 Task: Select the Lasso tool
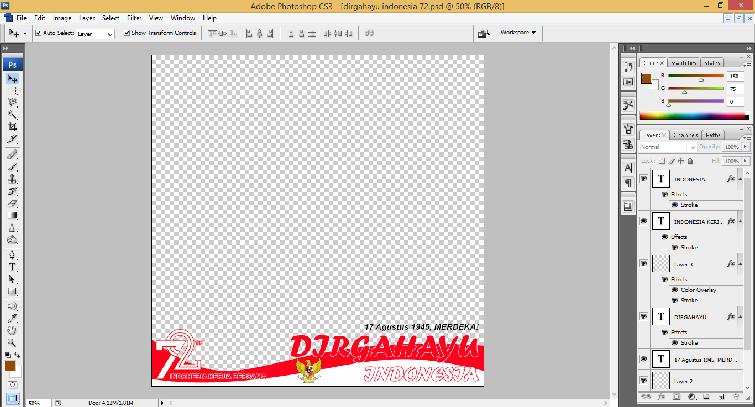click(13, 103)
